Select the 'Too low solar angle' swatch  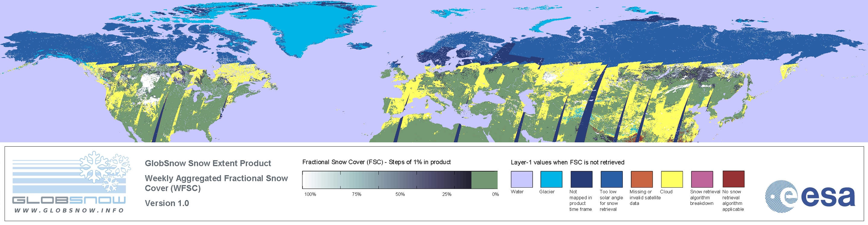pos(611,179)
